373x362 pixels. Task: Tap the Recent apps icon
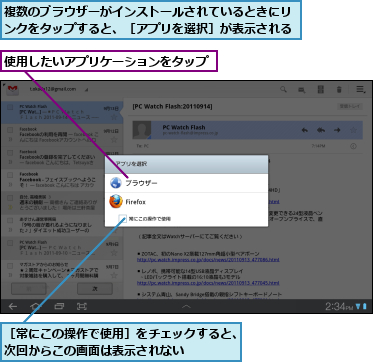[59, 306]
